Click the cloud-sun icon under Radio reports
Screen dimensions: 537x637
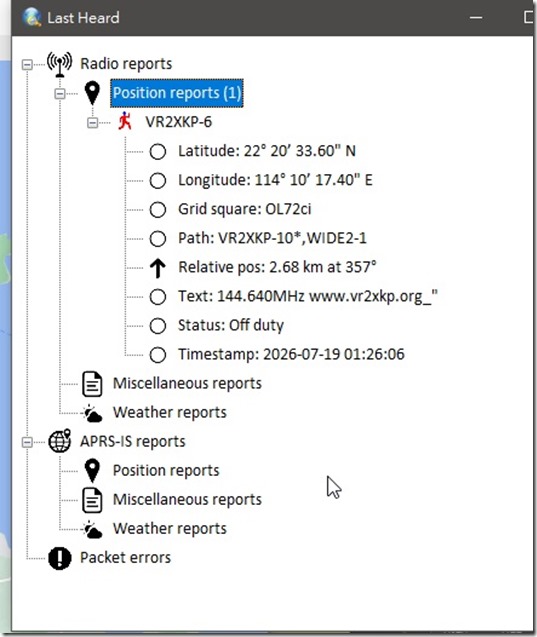pos(92,413)
